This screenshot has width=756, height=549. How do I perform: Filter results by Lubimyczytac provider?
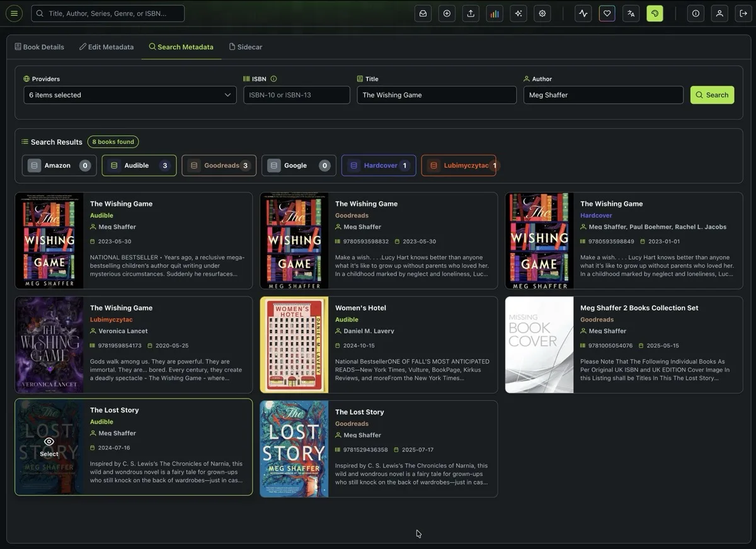click(x=459, y=166)
